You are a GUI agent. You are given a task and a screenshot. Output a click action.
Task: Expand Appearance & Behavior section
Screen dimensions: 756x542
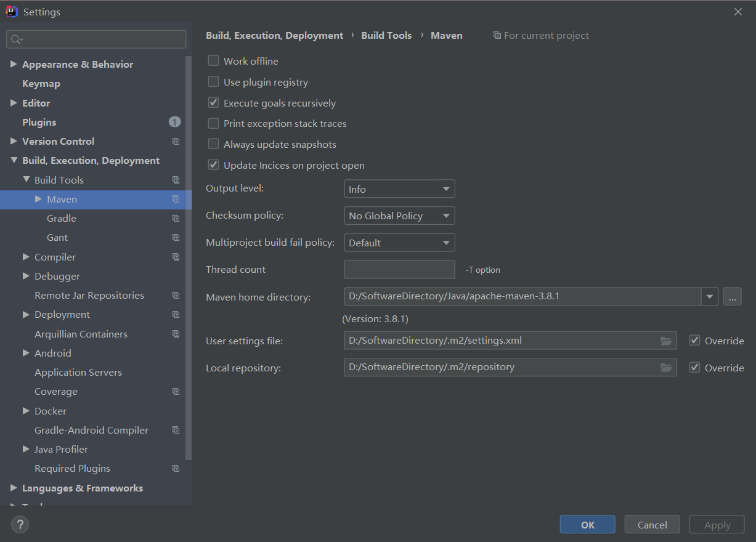(x=14, y=64)
